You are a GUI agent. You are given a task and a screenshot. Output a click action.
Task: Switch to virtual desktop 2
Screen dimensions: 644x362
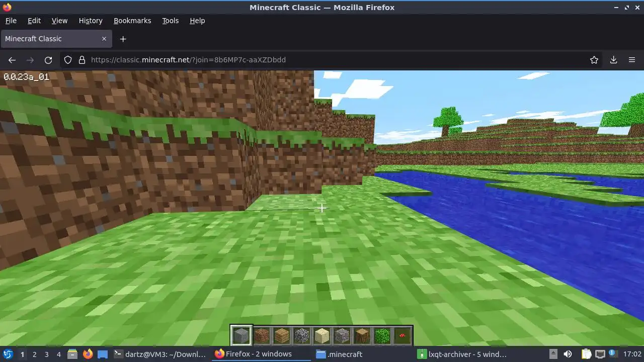[x=34, y=354]
